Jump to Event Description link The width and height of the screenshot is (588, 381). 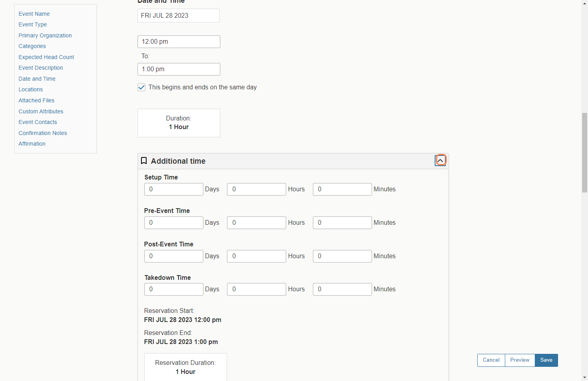[x=41, y=68]
